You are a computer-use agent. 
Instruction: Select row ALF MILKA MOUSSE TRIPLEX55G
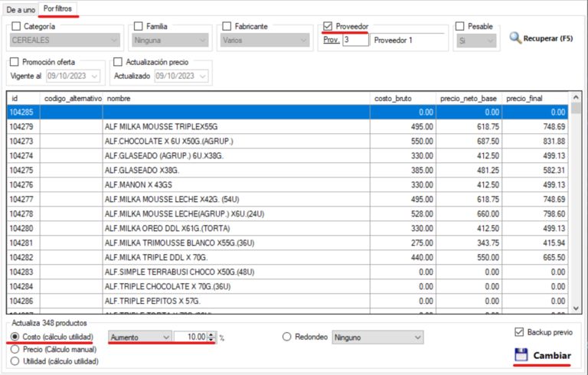point(287,127)
